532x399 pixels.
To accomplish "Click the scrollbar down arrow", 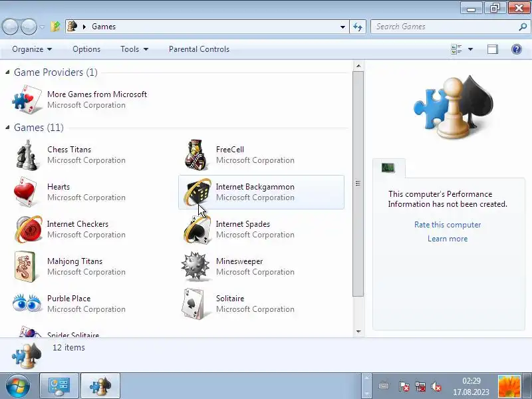I will pos(358,331).
